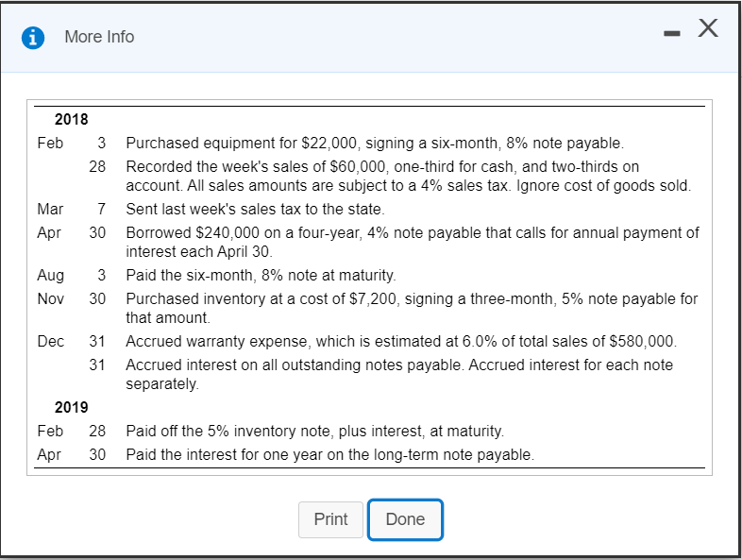The image size is (742, 560).
Task: Select 'Purchased equipment for $22,000' entry
Action: point(375,143)
